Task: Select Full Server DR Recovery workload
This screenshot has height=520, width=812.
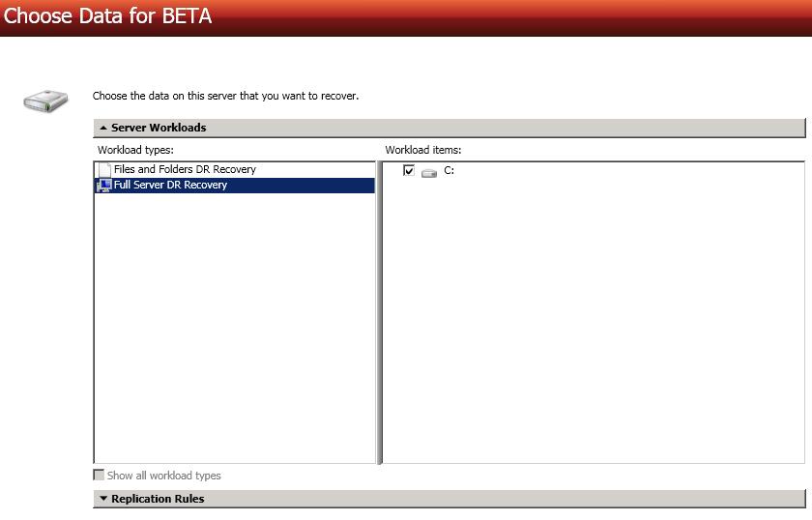Action: click(x=171, y=185)
